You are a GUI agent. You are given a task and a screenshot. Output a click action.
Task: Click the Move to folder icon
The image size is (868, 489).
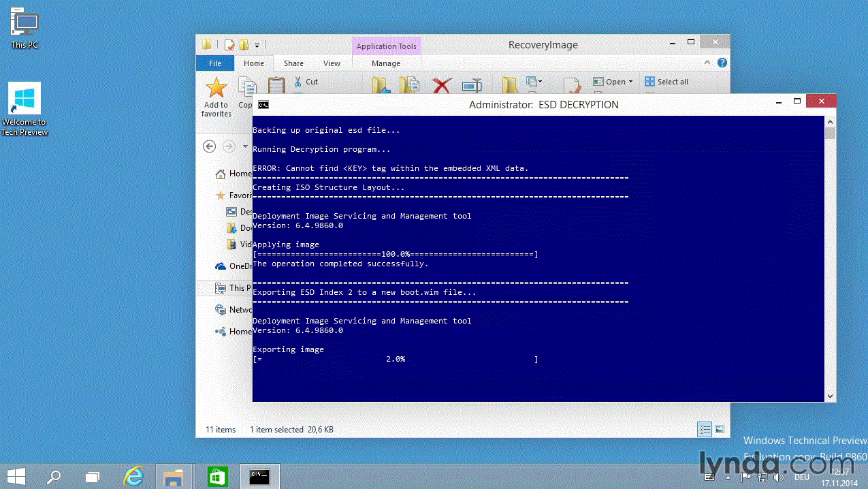click(x=381, y=85)
